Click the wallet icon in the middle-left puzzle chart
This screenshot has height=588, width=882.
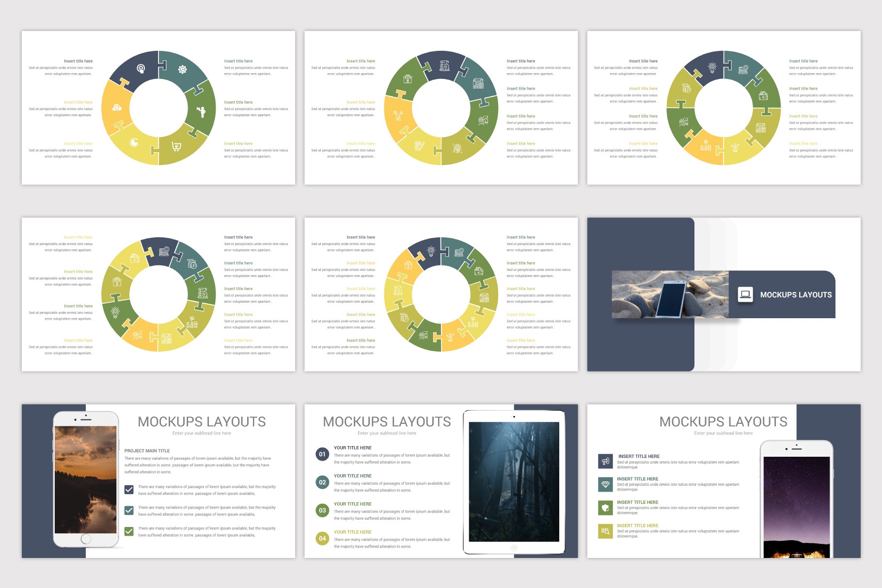[135, 258]
